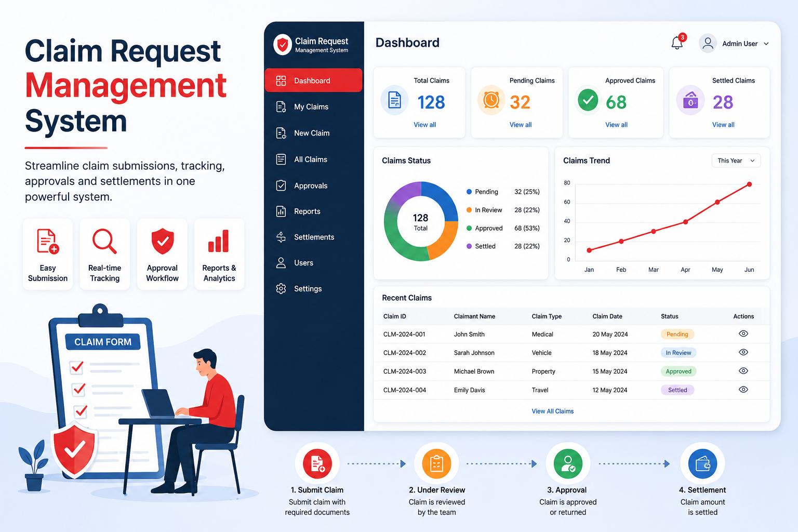Click the Claim Request shield logo
The image size is (798, 532).
pyautogui.click(x=283, y=45)
